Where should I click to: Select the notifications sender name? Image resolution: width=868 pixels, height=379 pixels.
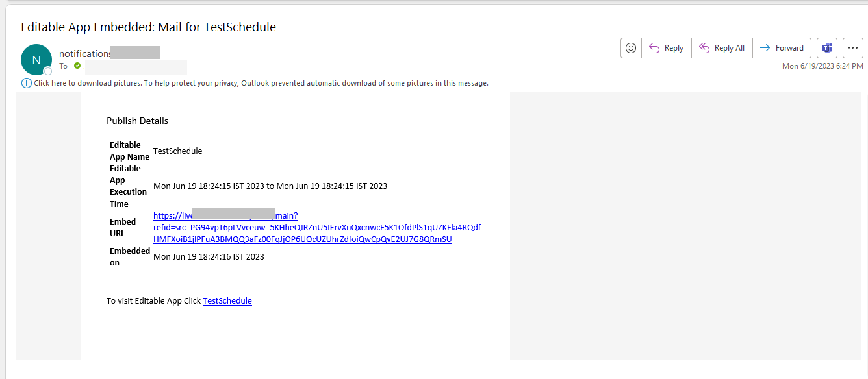click(110, 53)
